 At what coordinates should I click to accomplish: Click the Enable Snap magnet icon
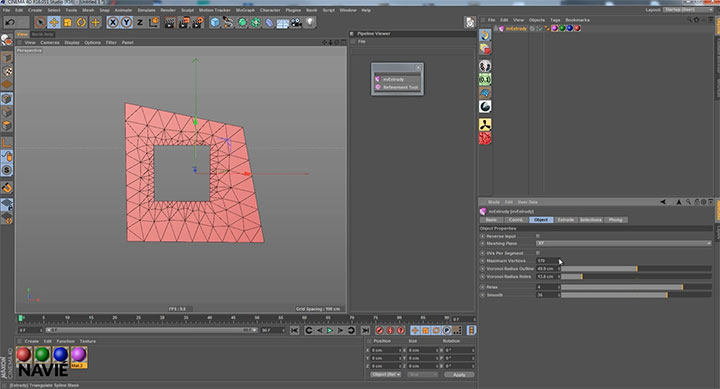pyautogui.click(x=7, y=188)
